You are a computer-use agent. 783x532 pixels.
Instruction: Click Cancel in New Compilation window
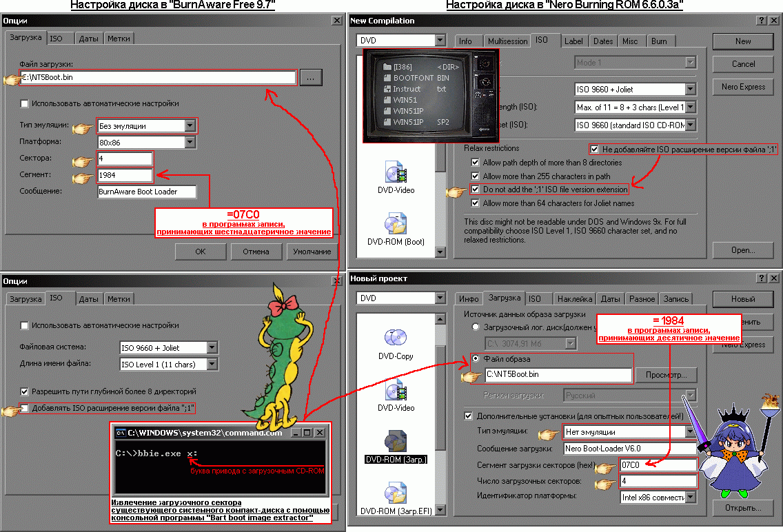click(743, 64)
